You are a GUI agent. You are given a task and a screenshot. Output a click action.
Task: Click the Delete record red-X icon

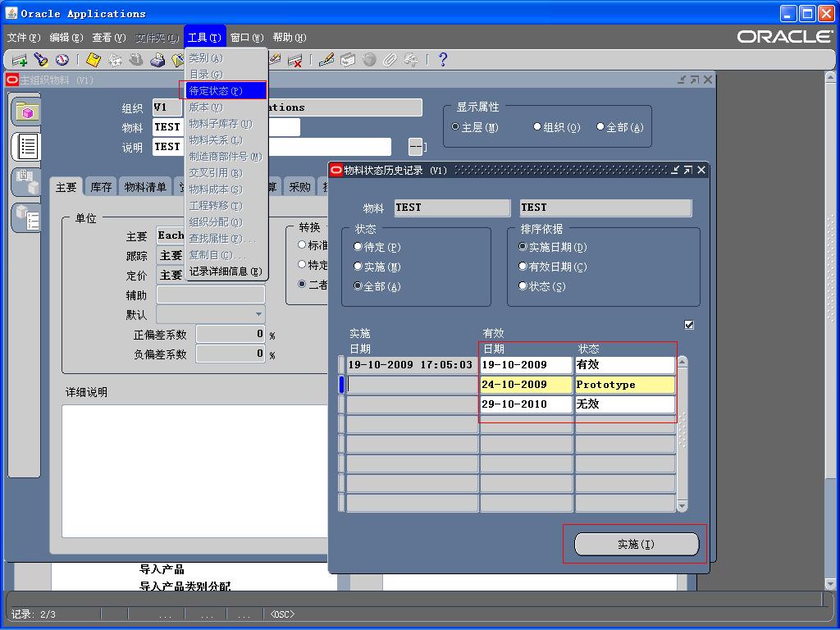point(294,60)
